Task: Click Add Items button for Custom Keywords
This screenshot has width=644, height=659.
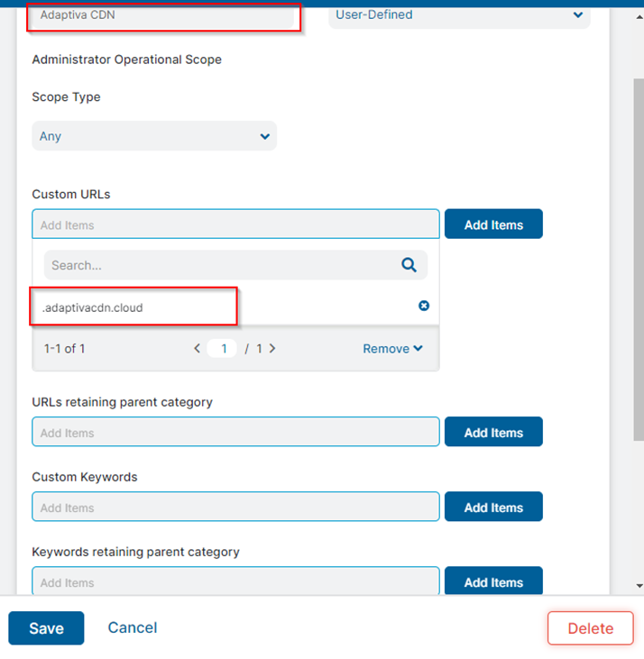Action: pos(493,507)
